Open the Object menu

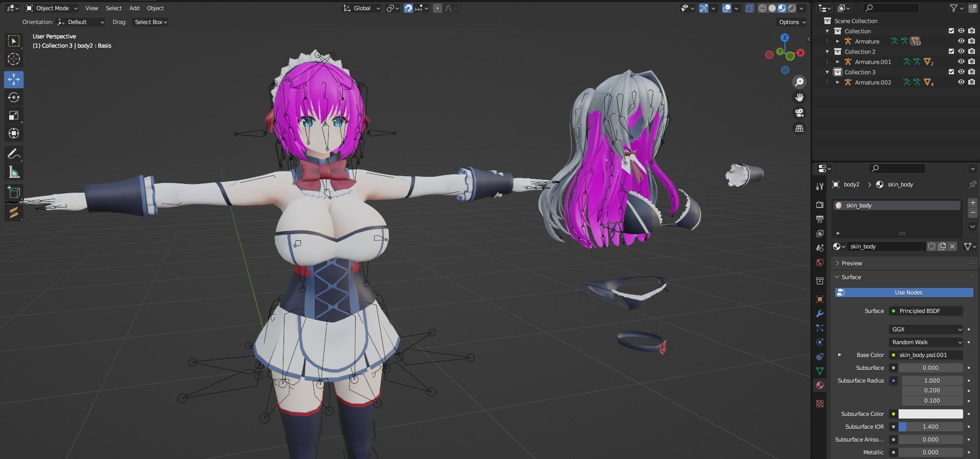(x=155, y=8)
